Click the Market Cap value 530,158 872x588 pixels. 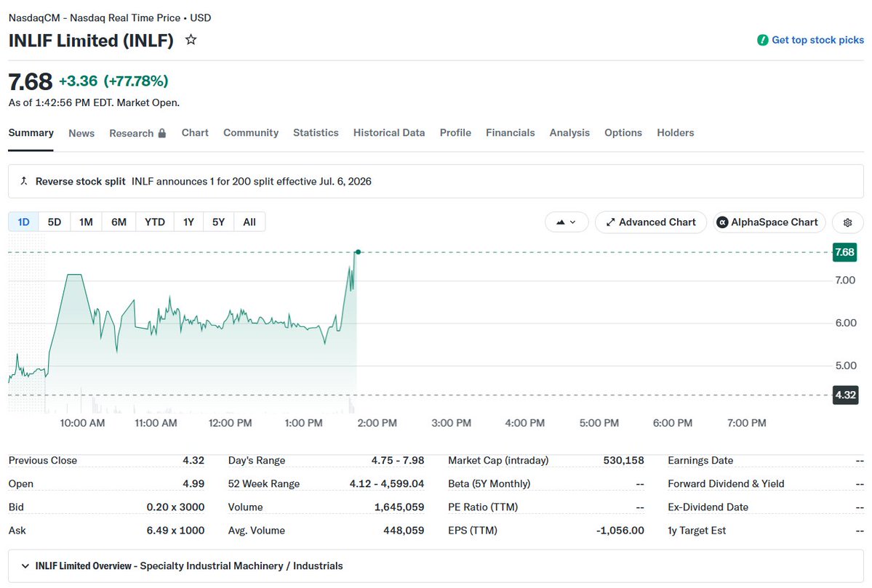coord(623,460)
